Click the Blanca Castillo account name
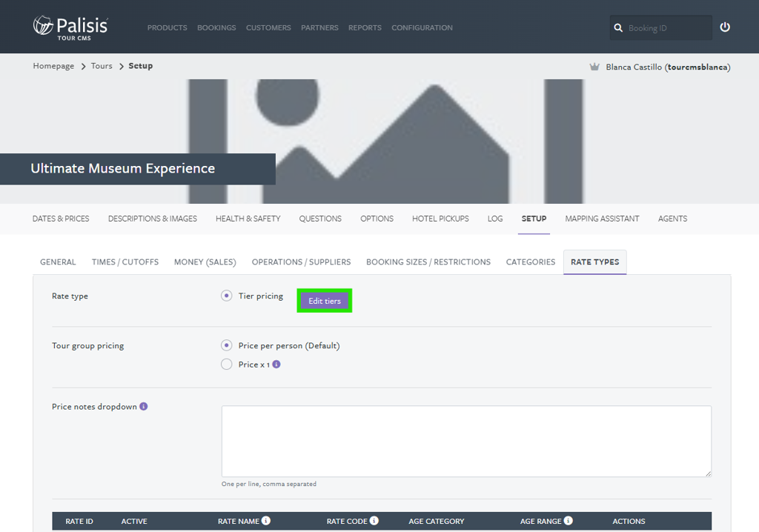This screenshot has width=759, height=532. click(x=668, y=67)
